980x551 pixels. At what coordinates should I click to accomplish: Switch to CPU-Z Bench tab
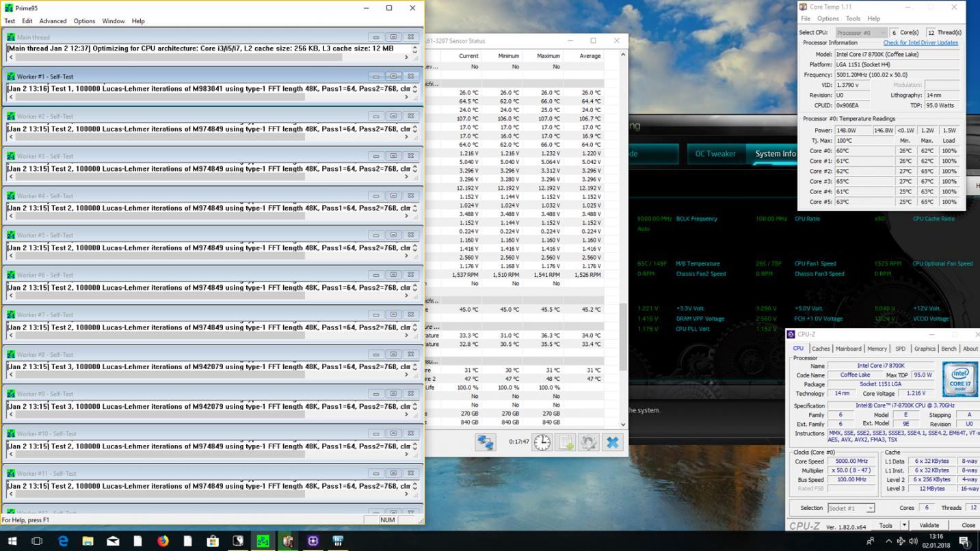(x=949, y=349)
